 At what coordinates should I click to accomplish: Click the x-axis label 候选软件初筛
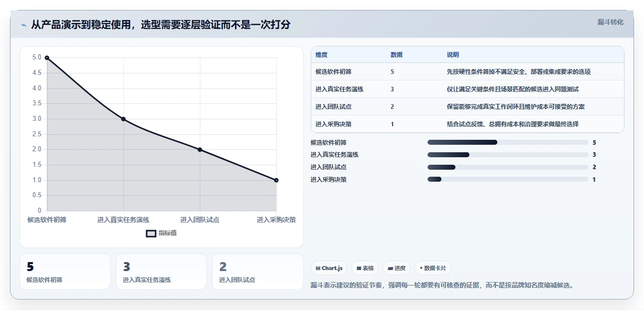(x=47, y=220)
